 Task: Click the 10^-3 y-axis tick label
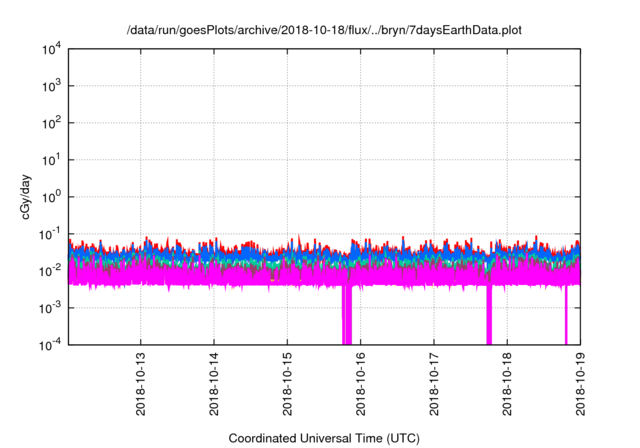[50, 308]
